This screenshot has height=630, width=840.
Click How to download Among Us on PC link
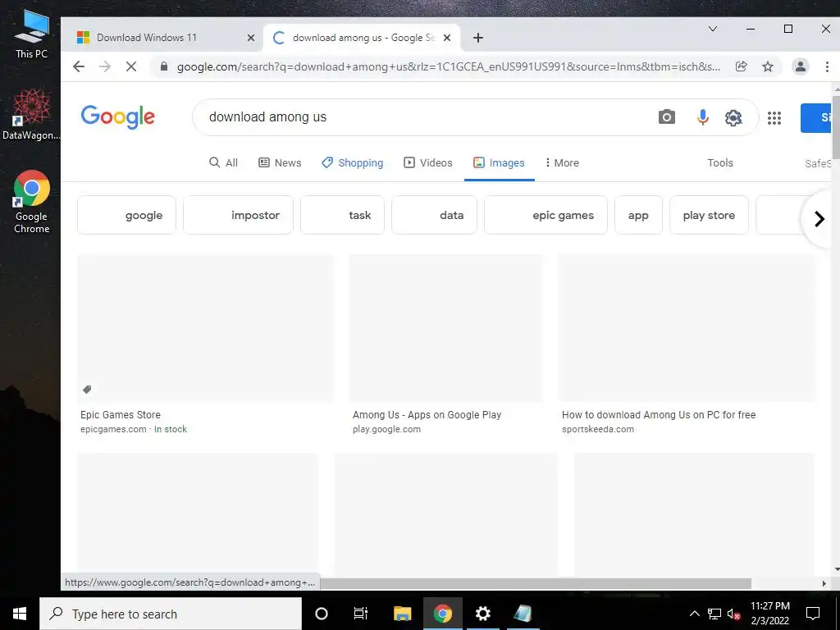click(659, 414)
